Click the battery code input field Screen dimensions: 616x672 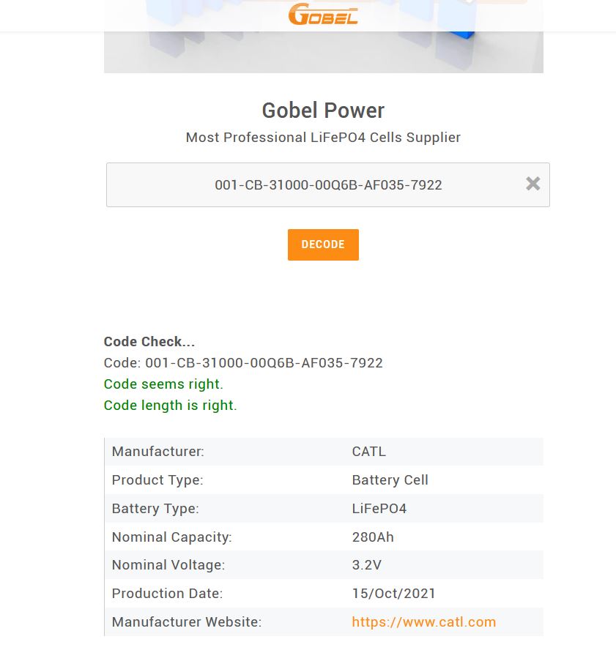pos(327,184)
